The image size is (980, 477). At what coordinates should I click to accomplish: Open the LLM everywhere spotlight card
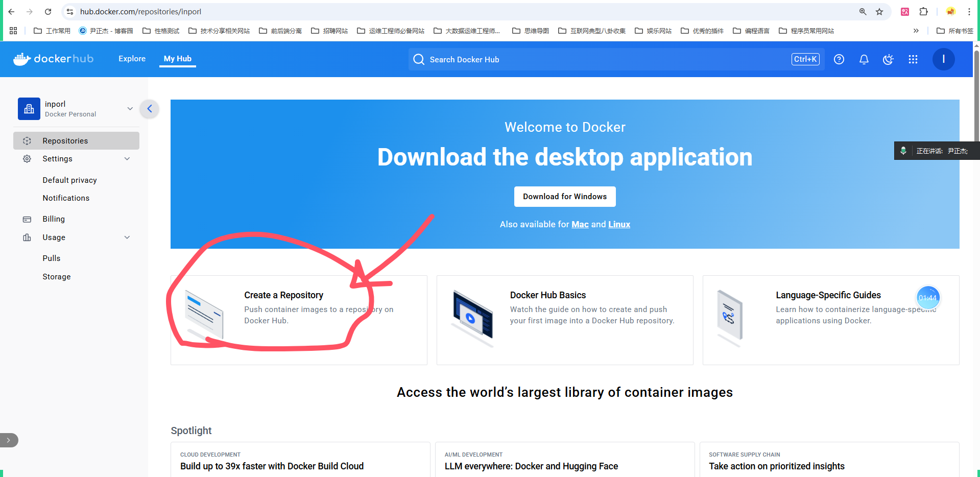click(565, 460)
